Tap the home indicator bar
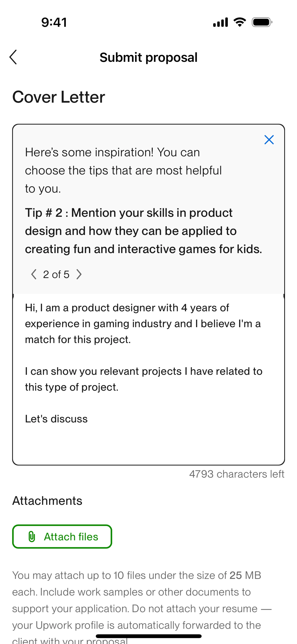Viewport: 297px width, 644px height. [x=148, y=636]
